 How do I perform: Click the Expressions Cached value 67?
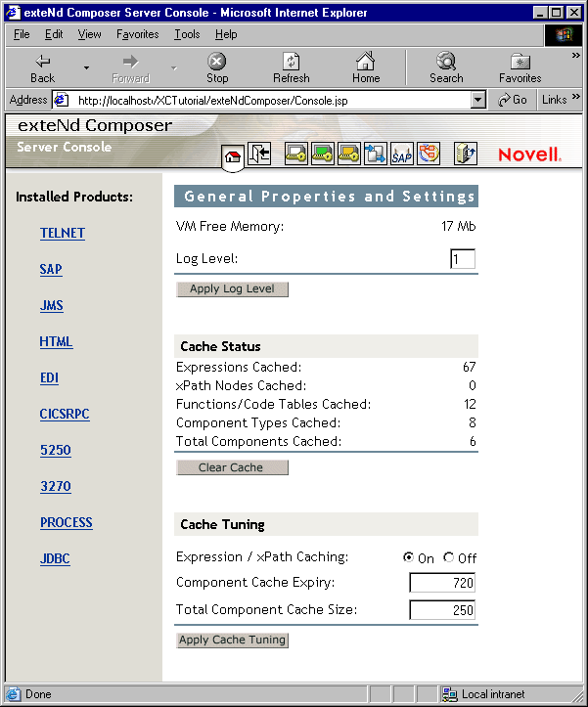tap(470, 367)
